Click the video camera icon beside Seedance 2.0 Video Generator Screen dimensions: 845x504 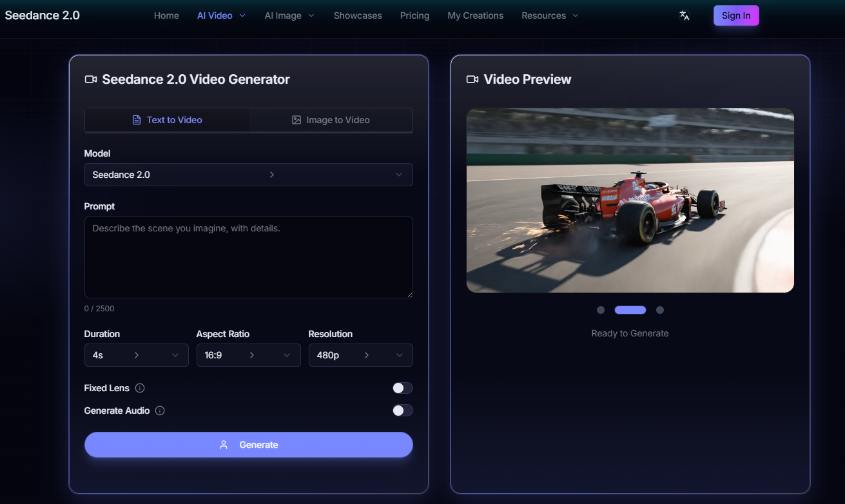pos(90,79)
